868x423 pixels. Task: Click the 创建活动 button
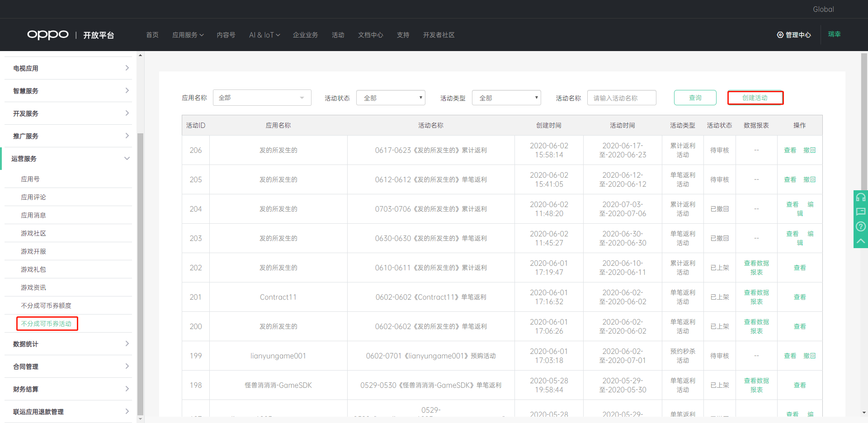(x=755, y=98)
